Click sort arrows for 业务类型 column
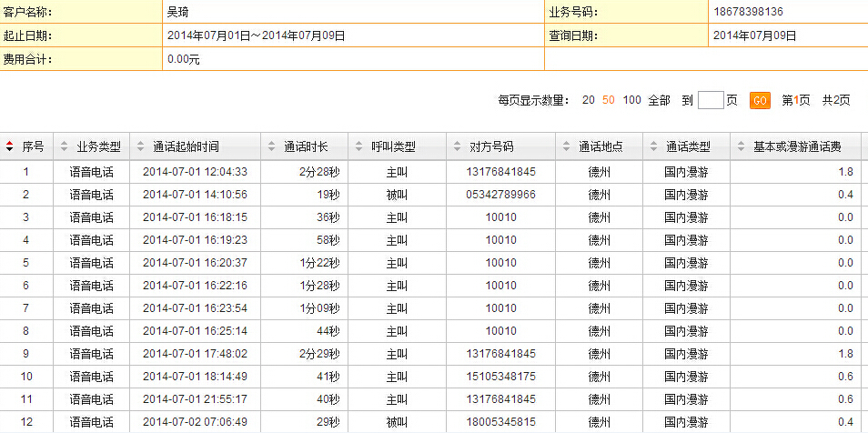The width and height of the screenshot is (868, 433). [x=64, y=146]
